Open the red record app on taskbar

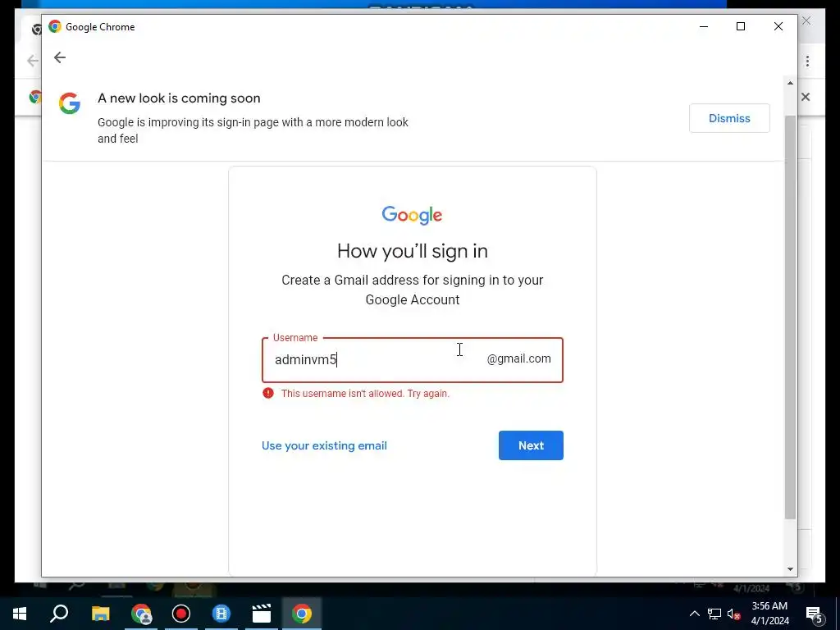click(181, 614)
